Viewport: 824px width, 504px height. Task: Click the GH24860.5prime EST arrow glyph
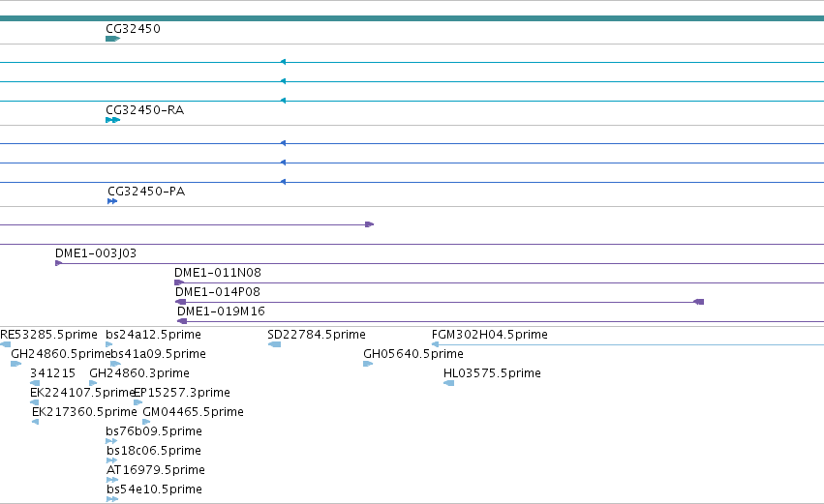point(15,364)
